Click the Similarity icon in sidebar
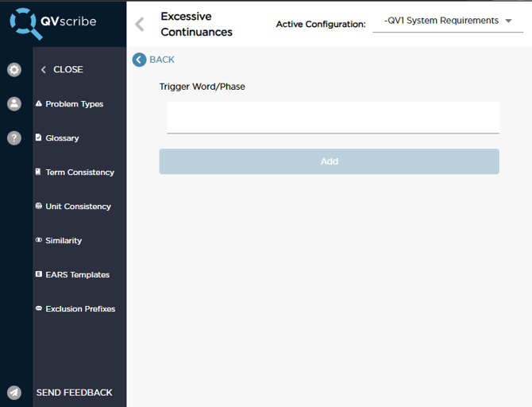 [x=39, y=241]
